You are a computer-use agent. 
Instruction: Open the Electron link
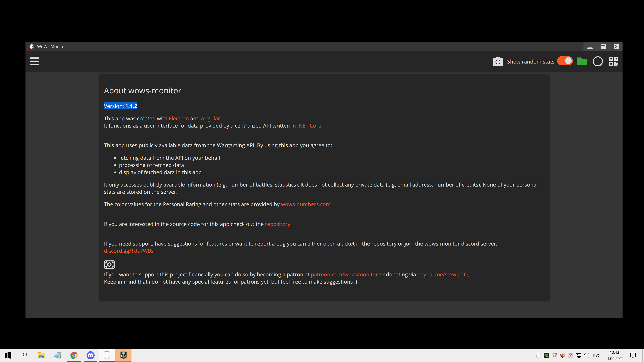(x=178, y=118)
